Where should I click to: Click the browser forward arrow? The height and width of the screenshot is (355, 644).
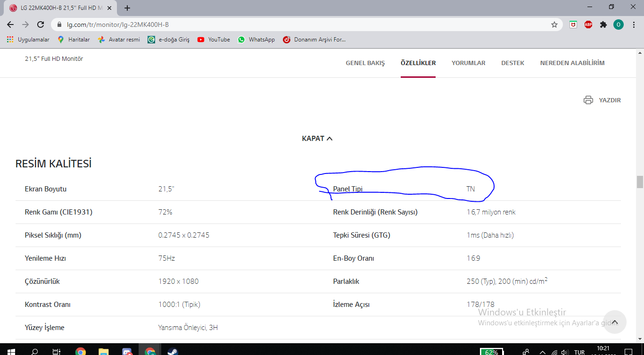coord(25,25)
